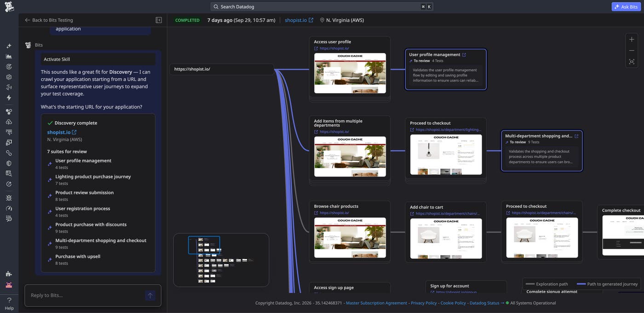The height and width of the screenshot is (313, 644).
Task: Open the Browse chair products thumbnail
Action: click(x=350, y=238)
